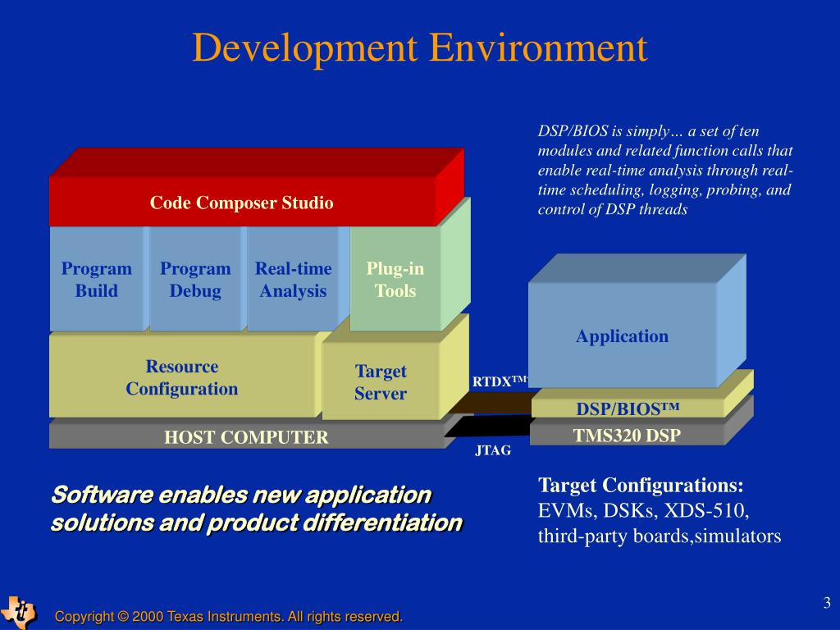
Task: Click the Target Configurations heading
Action: click(x=641, y=485)
